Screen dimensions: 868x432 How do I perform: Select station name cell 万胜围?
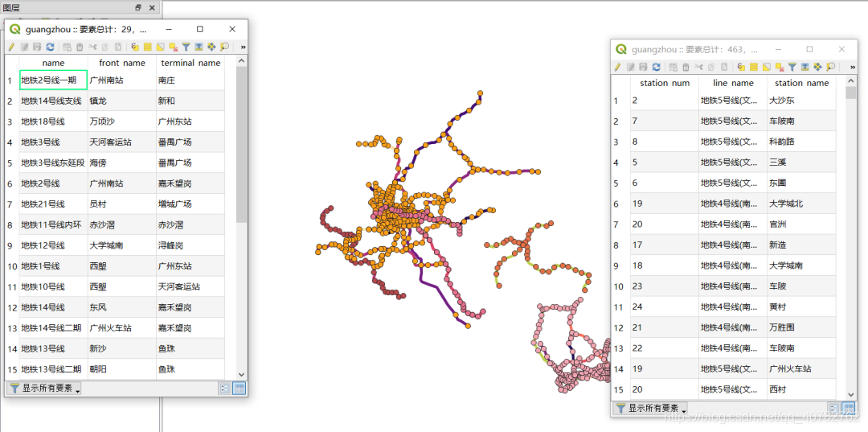tap(801, 327)
